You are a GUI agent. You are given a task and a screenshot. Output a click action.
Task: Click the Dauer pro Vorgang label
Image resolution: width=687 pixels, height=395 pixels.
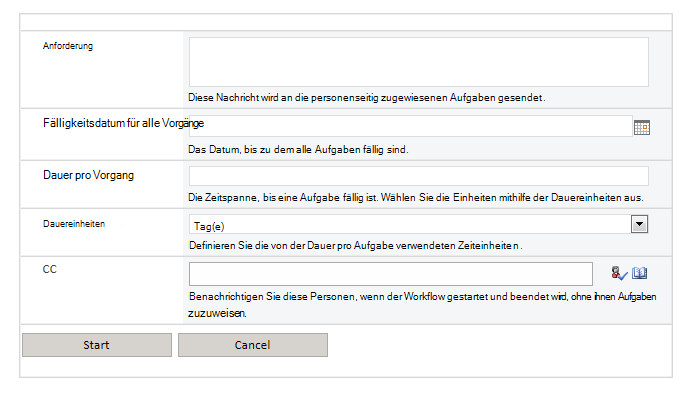point(89,175)
